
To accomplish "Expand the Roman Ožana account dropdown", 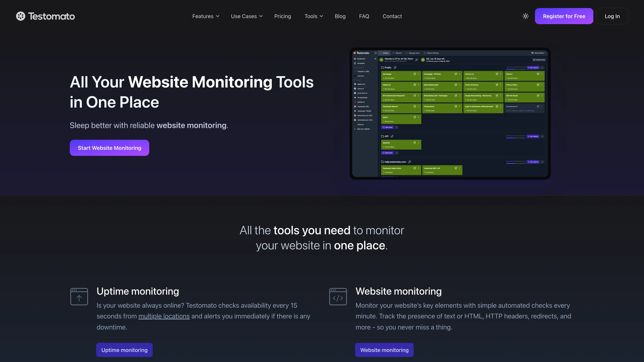I will (x=540, y=53).
